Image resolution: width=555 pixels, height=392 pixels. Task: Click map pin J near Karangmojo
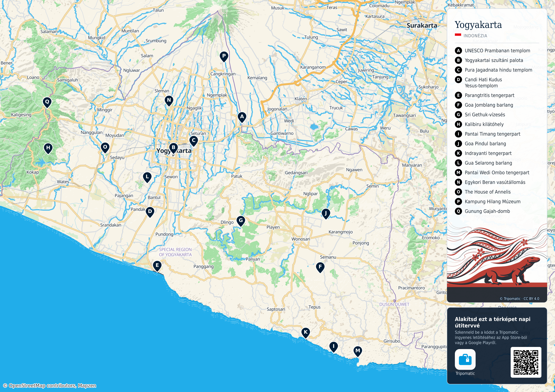(x=326, y=214)
